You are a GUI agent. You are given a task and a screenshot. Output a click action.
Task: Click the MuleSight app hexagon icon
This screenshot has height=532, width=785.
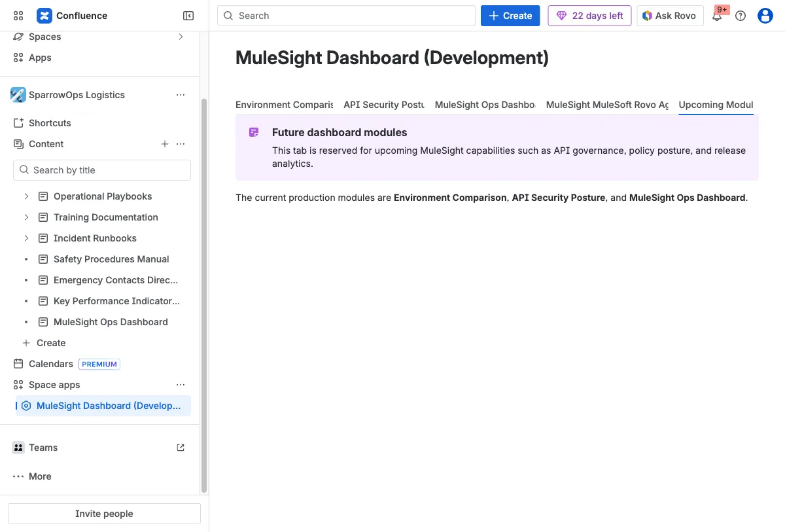(x=26, y=406)
